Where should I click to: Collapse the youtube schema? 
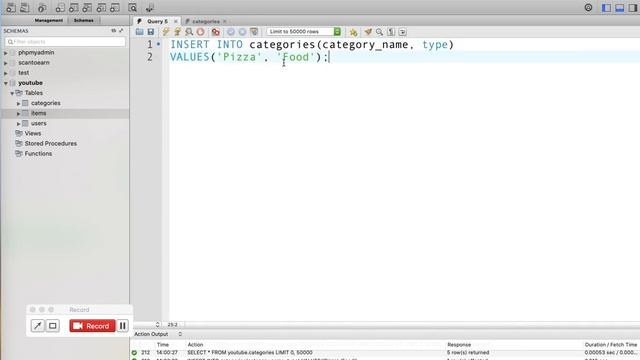point(6,83)
